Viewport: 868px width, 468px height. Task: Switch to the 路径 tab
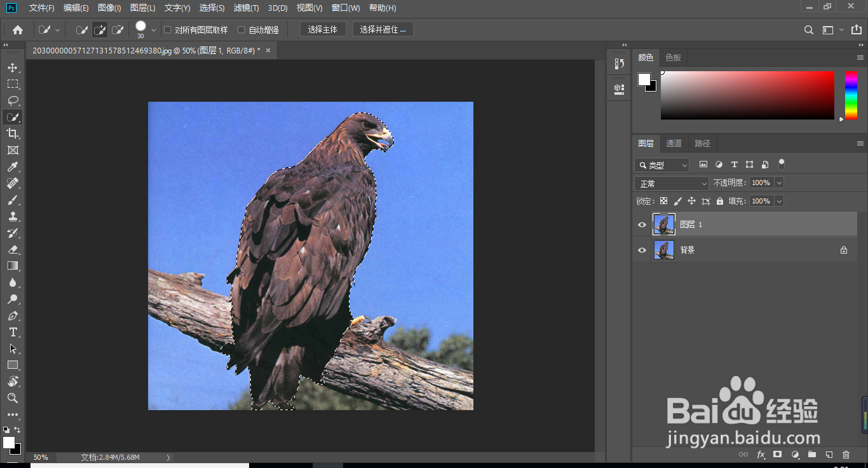tap(702, 144)
